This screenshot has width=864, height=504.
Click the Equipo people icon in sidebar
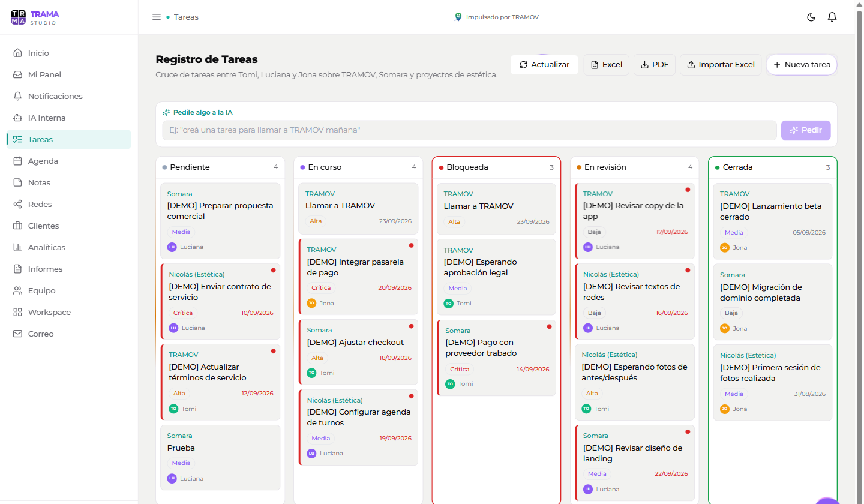[x=17, y=290]
